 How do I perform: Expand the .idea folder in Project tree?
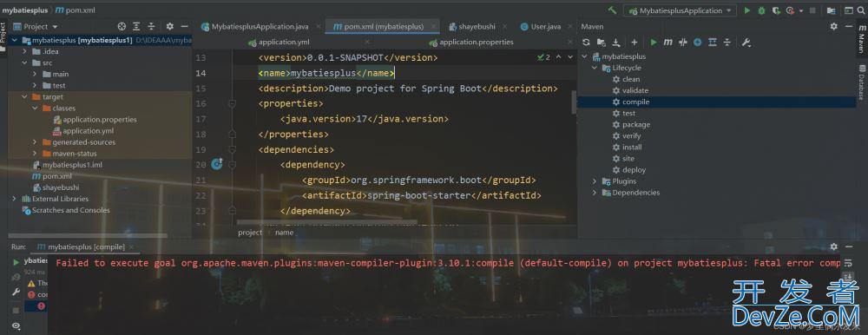point(25,51)
